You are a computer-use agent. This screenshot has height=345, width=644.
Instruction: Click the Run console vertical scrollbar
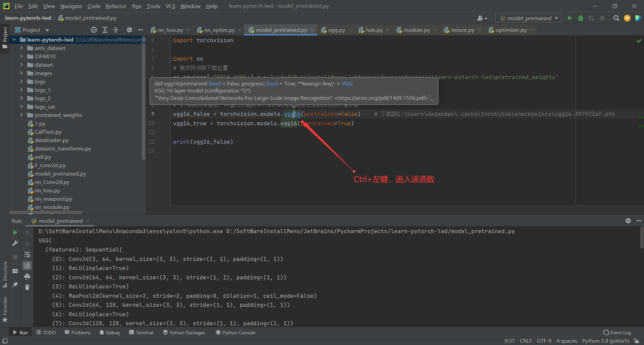click(x=642, y=238)
